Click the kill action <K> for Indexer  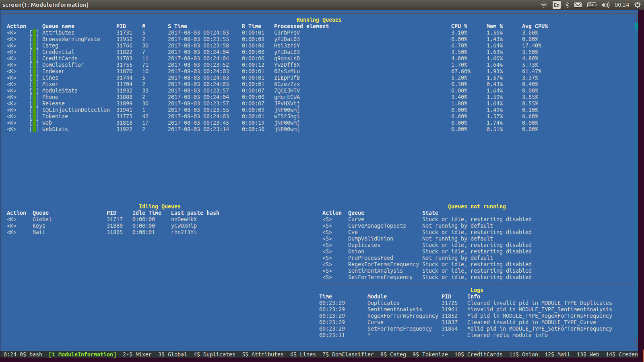(12, 71)
